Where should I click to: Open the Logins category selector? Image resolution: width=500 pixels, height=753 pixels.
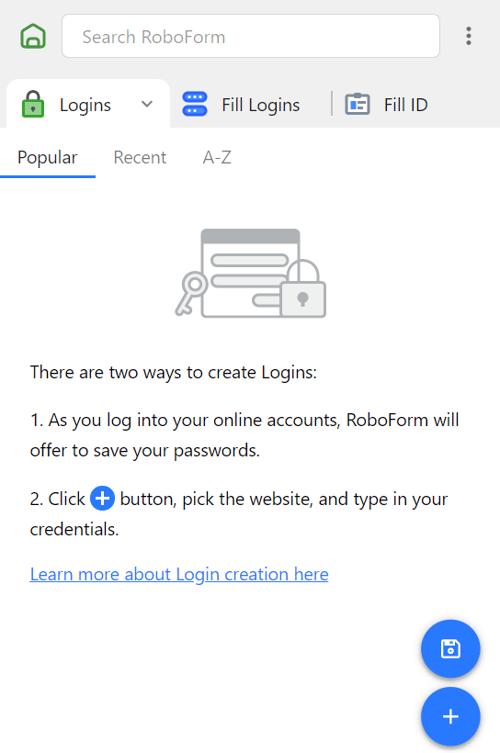point(88,104)
